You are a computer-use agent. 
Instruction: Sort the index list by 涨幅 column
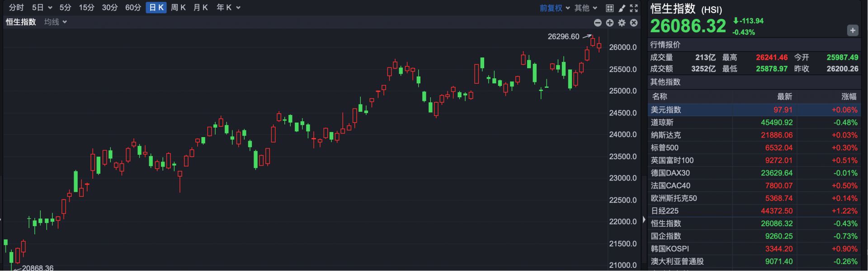click(x=849, y=96)
